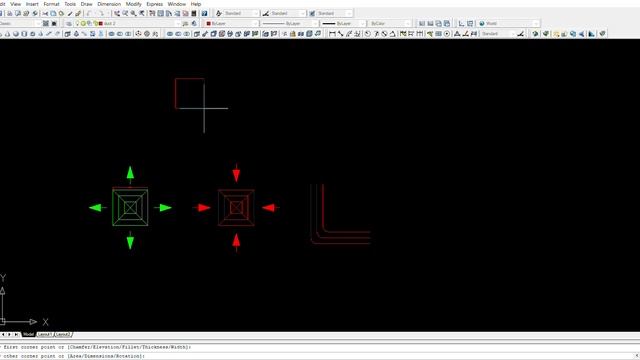Open the Insert menu
This screenshot has width=640, height=360.
coord(32,4)
